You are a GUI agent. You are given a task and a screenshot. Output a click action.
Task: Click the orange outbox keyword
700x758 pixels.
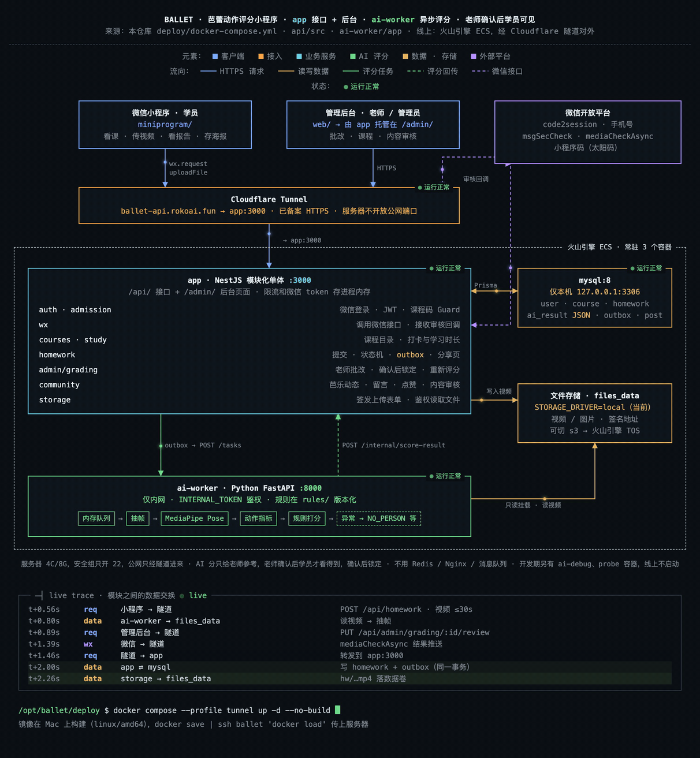(410, 354)
